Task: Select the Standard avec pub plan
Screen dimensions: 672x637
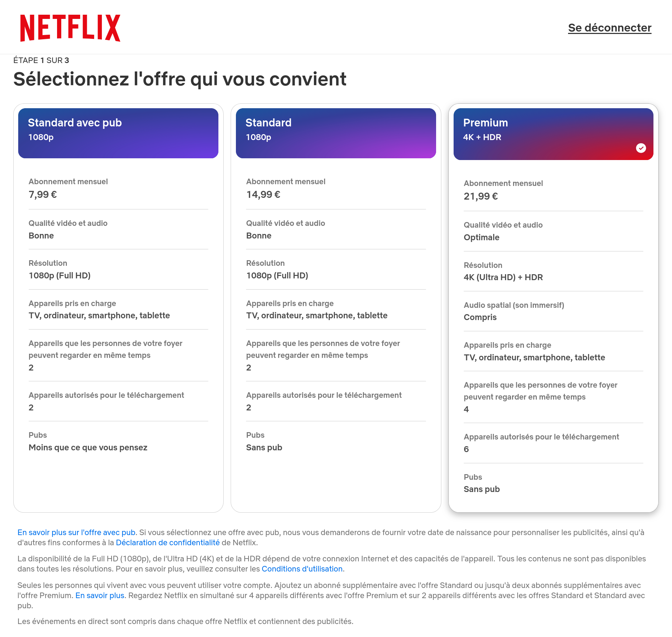Action: (x=118, y=133)
